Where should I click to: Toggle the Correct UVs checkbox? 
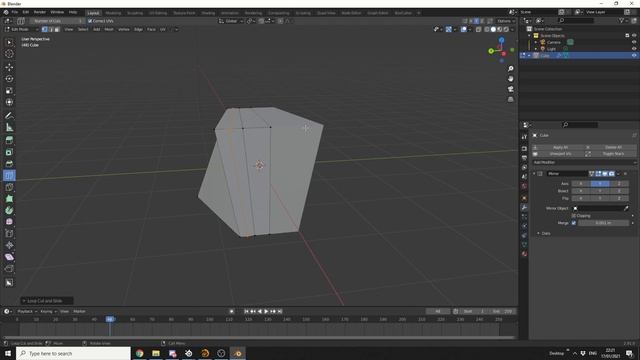pyautogui.click(x=90, y=21)
